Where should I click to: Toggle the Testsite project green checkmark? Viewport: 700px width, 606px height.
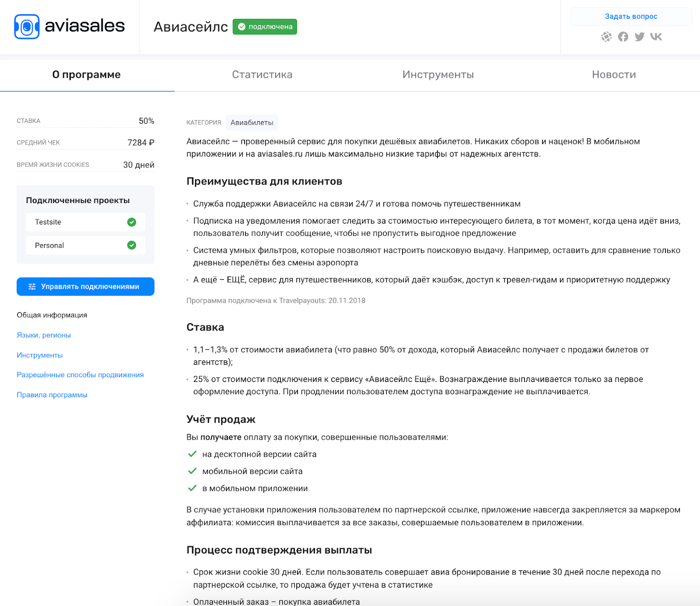click(132, 222)
